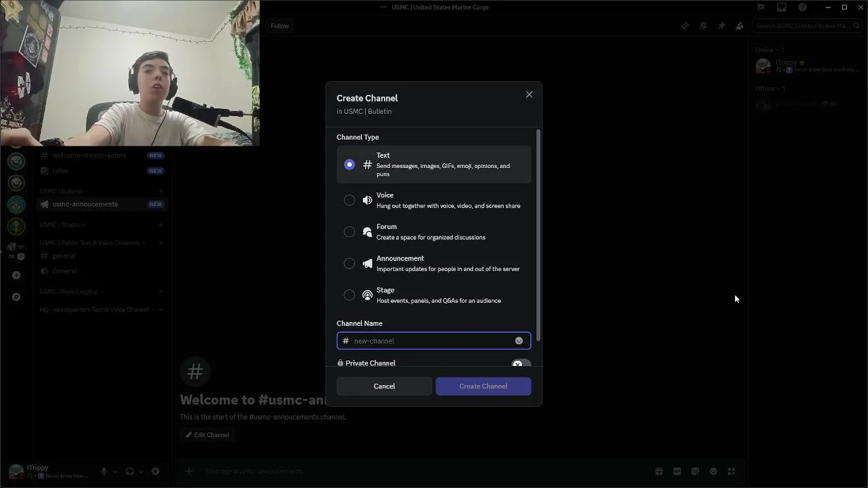This screenshot has height=488, width=868.
Task: Open the sticker picker icon
Action: (695, 471)
